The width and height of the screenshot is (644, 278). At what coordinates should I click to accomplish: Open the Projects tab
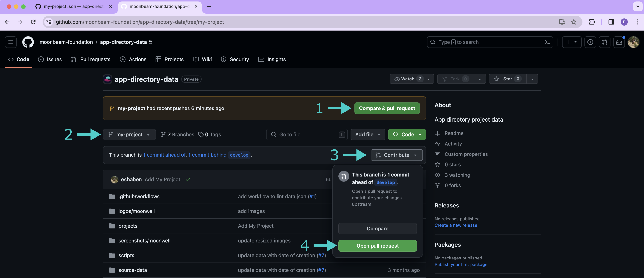170,59
